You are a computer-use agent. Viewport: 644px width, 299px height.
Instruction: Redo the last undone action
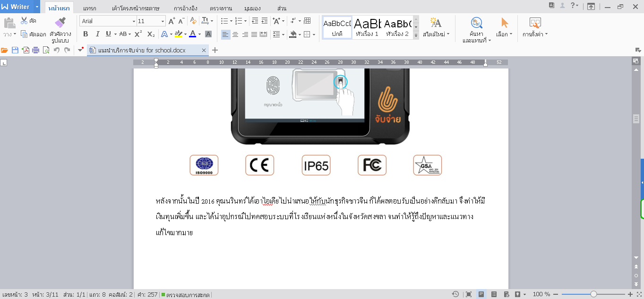(67, 50)
